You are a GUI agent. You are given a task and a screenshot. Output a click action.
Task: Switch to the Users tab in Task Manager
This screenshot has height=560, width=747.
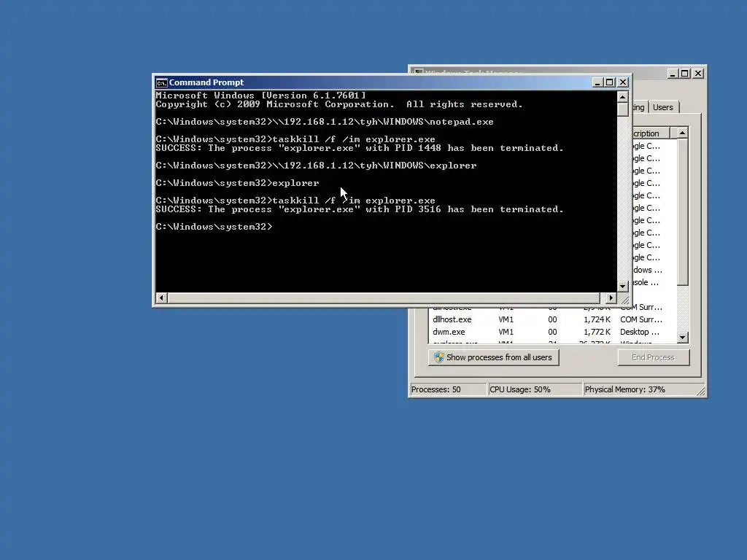pos(662,107)
